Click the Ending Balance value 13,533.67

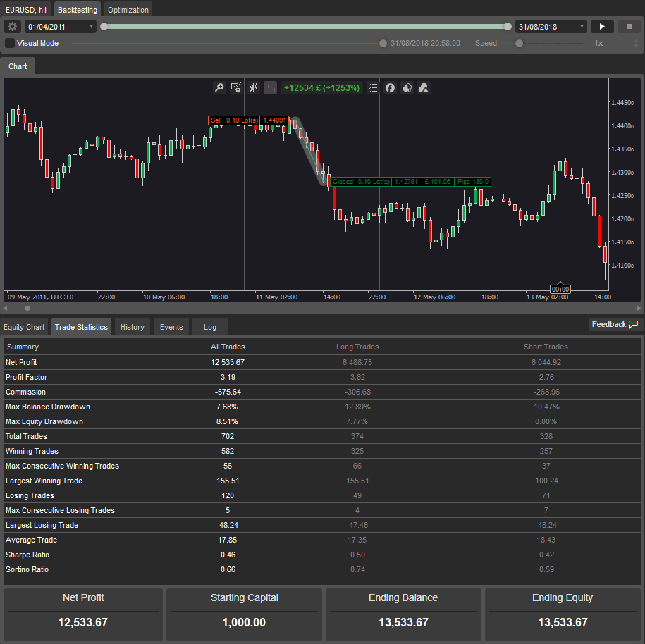click(x=403, y=622)
